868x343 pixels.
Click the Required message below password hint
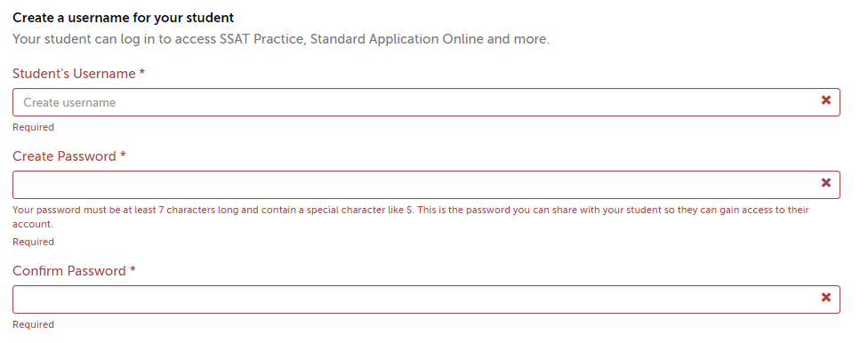pos(33,242)
